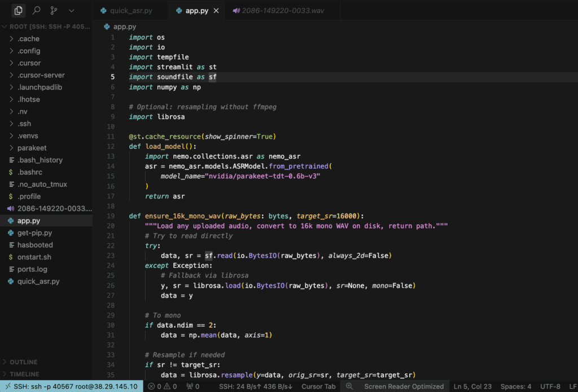Click "import numpy as np" on line 6
Image resolution: width=578 pixels, height=392 pixels.
[165, 87]
